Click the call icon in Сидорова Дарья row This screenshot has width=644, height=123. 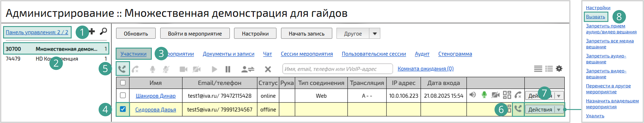518,109
